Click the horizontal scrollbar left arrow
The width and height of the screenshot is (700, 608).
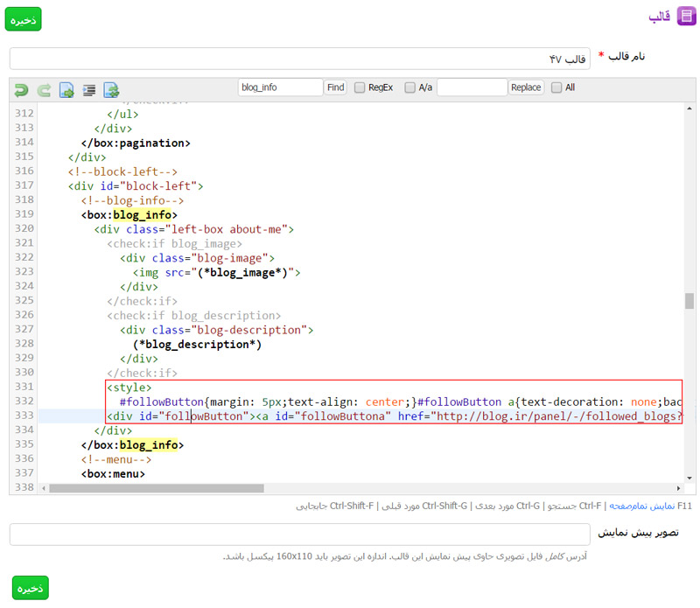(44, 488)
